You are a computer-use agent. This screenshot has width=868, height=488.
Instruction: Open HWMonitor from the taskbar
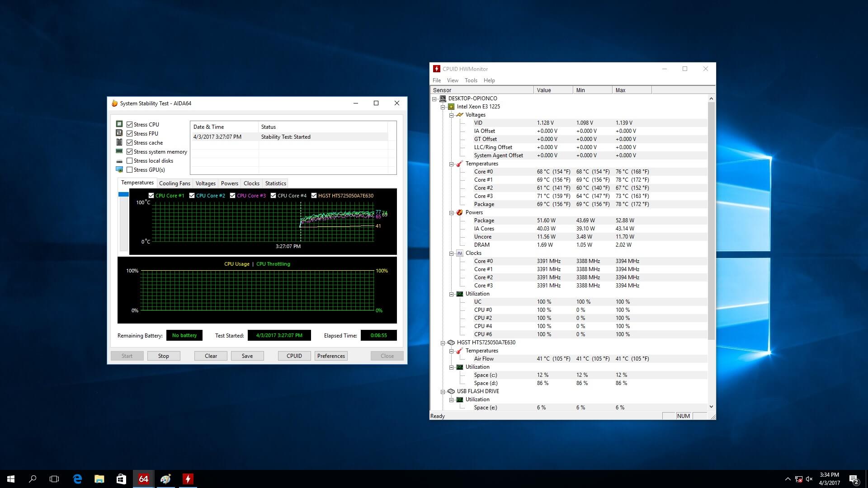click(x=188, y=479)
